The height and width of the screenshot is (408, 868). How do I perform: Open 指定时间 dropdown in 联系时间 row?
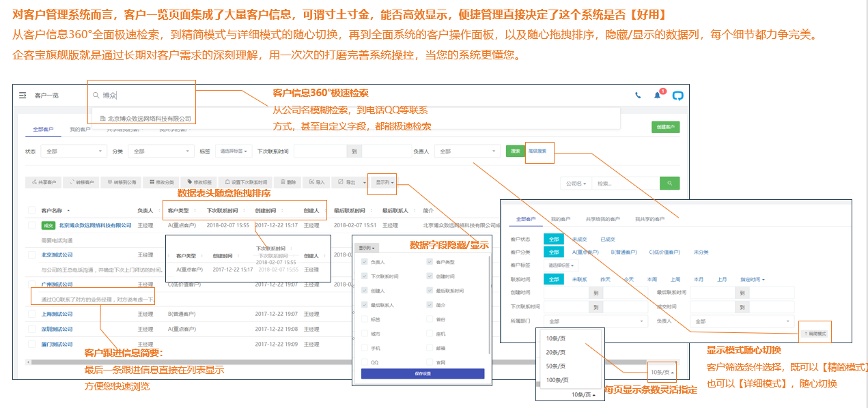click(x=753, y=279)
